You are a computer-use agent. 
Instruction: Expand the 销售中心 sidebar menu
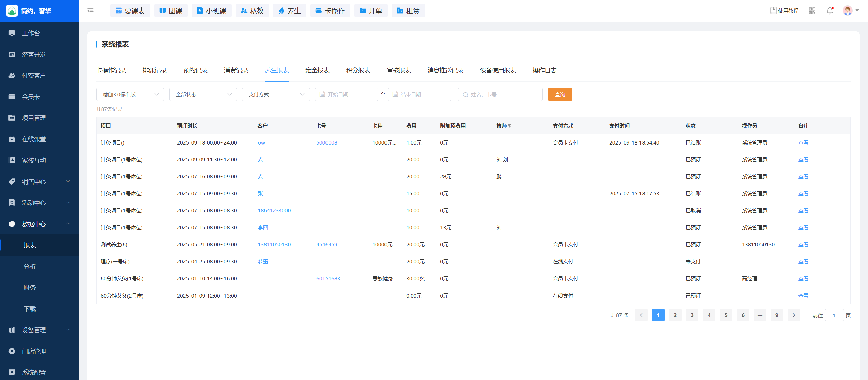point(39,182)
